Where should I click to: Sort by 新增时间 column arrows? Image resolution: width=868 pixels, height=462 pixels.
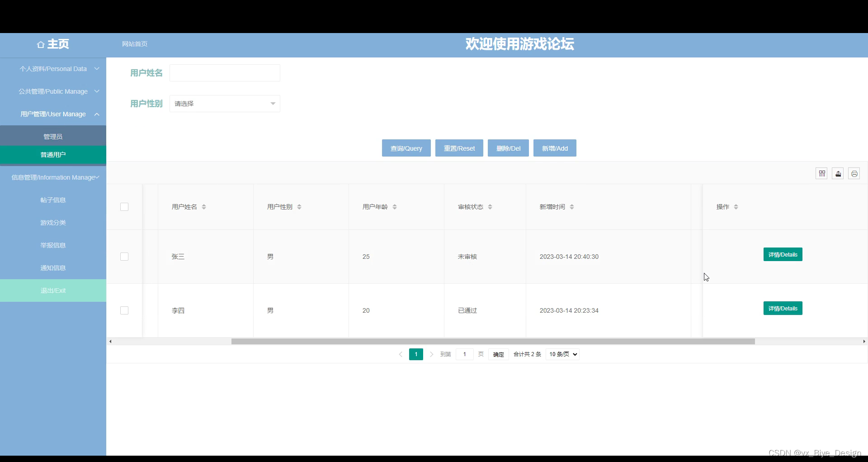click(572, 207)
